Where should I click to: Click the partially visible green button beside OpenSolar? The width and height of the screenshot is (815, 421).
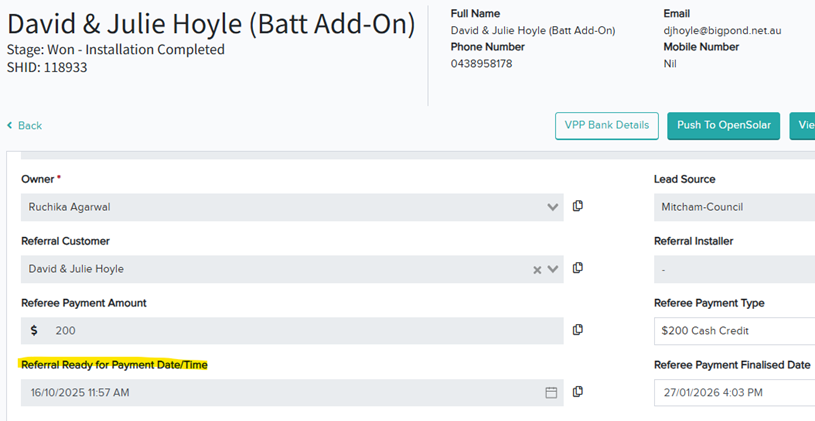(803, 125)
